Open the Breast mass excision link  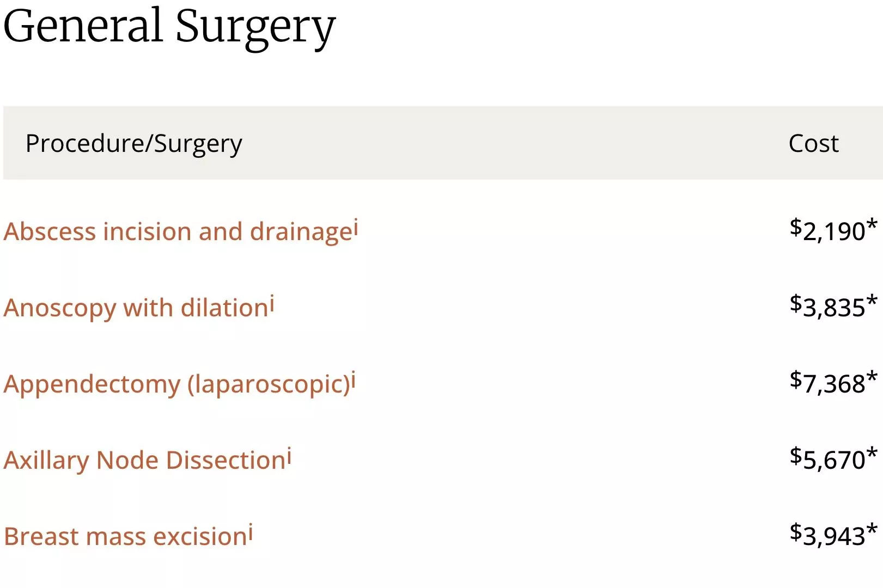[x=126, y=537]
